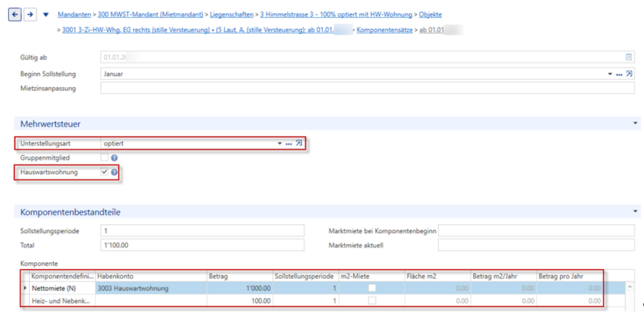Open the navigation history dropdown triangle
Screen dimensions: 644x313
46,15
